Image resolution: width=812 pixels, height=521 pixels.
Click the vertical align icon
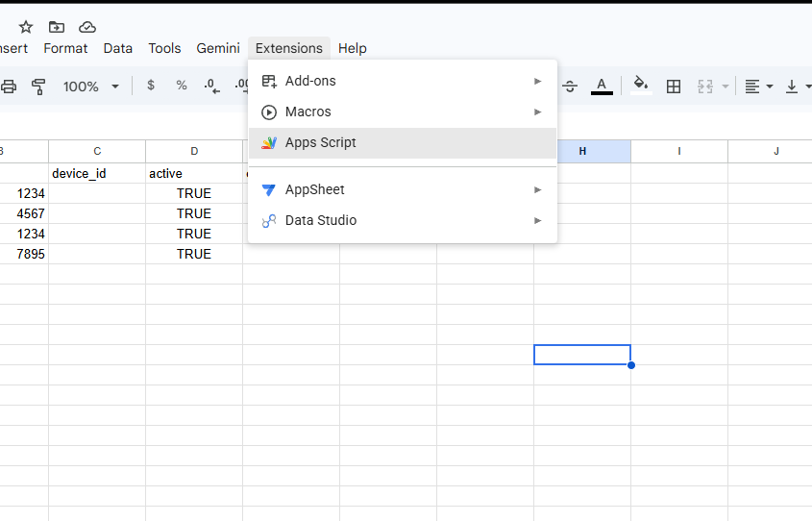[791, 87]
